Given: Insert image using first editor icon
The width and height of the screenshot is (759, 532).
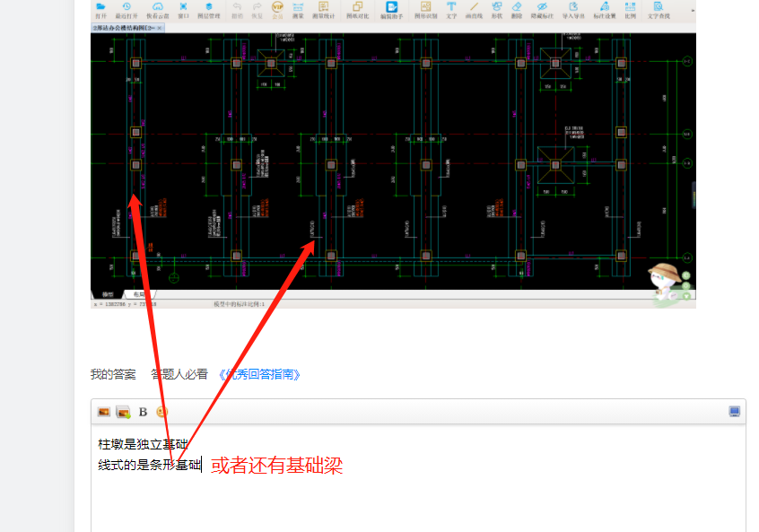Looking at the screenshot, I should 103,412.
